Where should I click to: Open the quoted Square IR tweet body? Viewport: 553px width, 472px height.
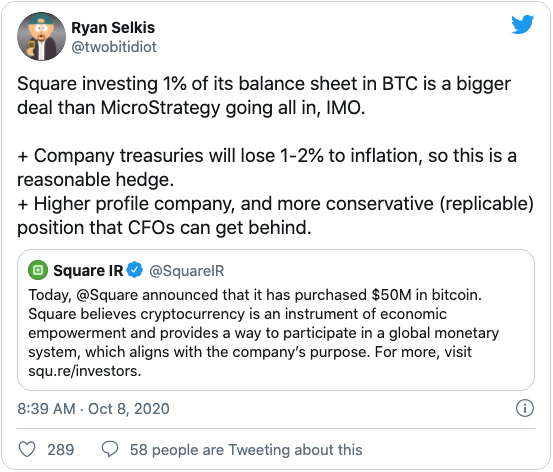click(x=264, y=333)
